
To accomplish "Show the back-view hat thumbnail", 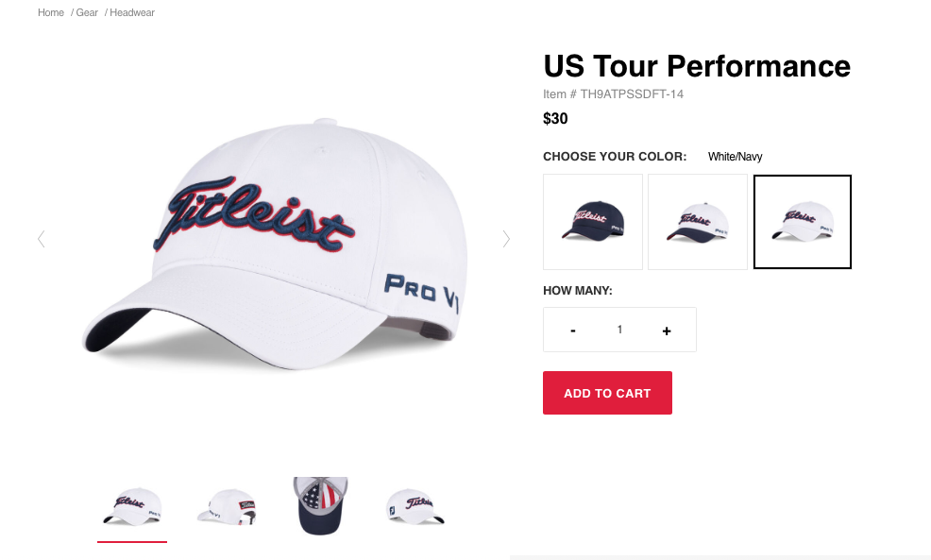I will (x=227, y=506).
